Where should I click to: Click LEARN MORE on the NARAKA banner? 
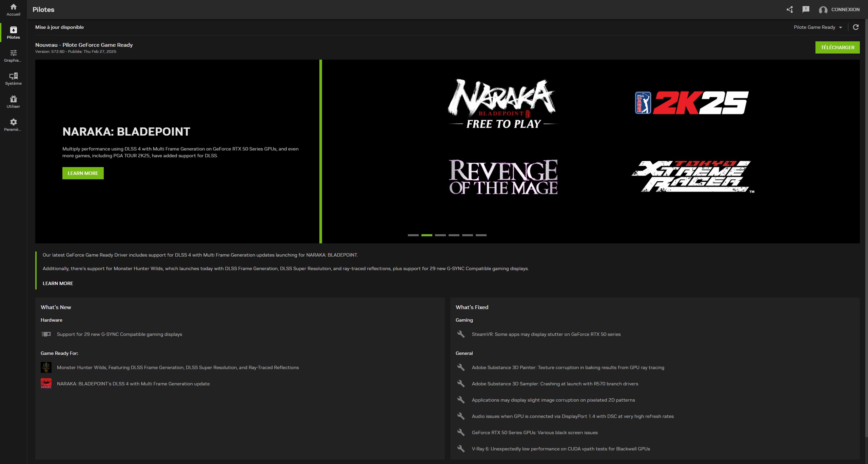point(83,173)
